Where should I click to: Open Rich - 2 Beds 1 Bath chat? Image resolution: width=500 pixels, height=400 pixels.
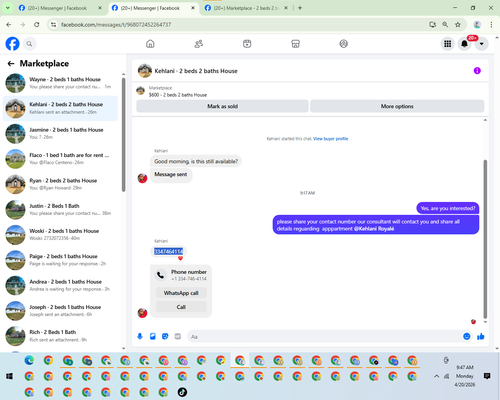pyautogui.click(x=60, y=336)
